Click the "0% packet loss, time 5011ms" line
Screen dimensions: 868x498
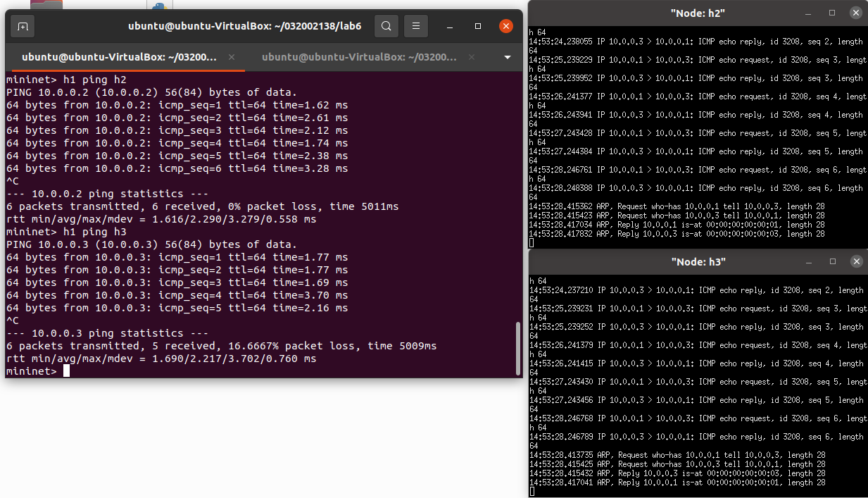point(203,206)
